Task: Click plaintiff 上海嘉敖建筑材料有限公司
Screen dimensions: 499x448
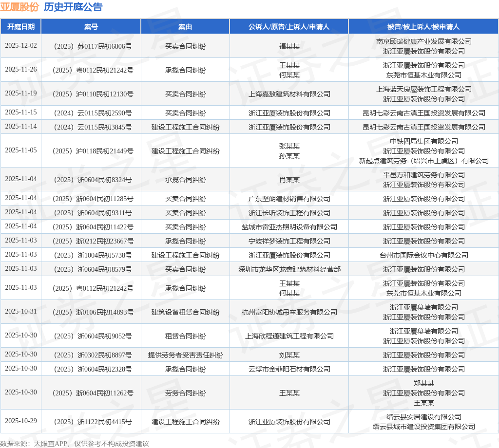Action: pyautogui.click(x=289, y=94)
